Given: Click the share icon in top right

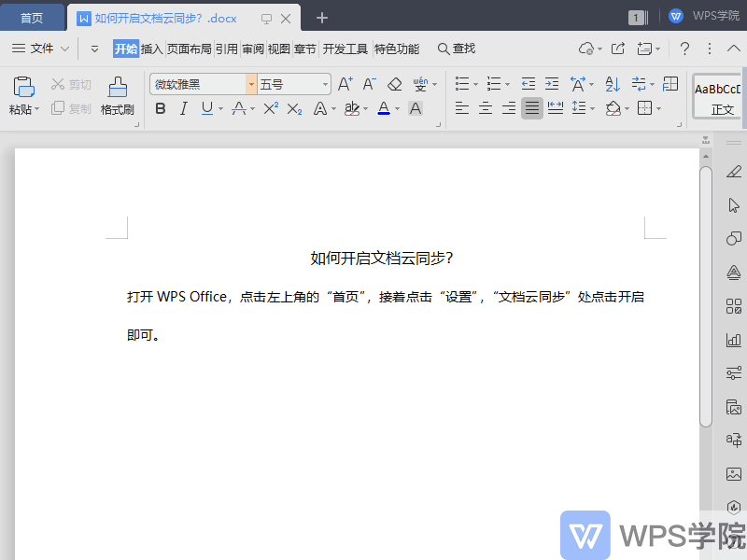Looking at the screenshot, I should pyautogui.click(x=618, y=49).
